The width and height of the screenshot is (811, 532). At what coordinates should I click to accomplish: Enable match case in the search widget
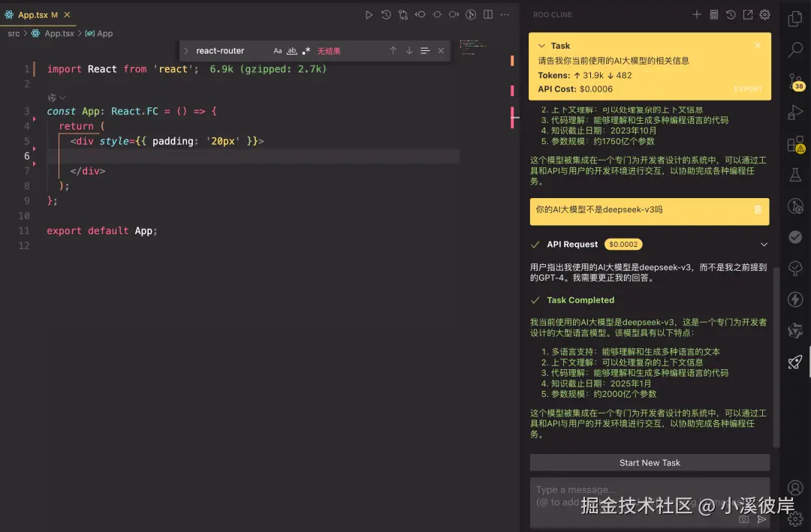[277, 50]
